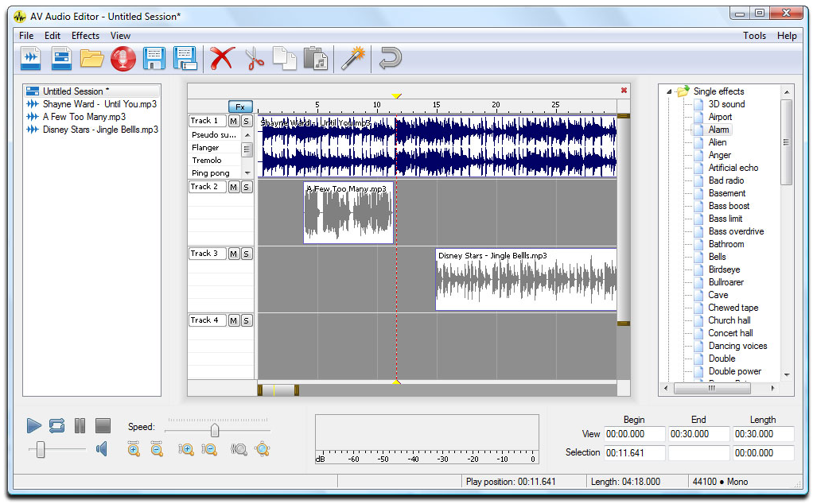Screen dimensions: 813x504
Task: Click the volume slider handle
Action: coord(41,450)
